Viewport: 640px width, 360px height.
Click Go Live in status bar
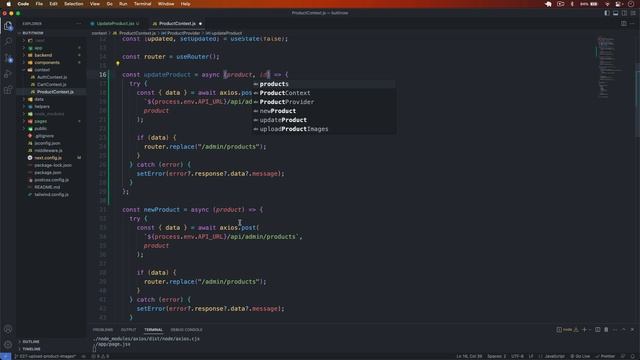[x=580, y=356]
